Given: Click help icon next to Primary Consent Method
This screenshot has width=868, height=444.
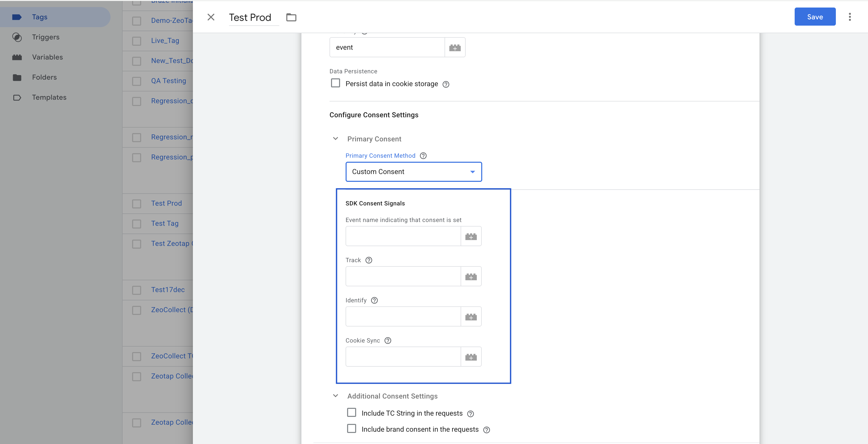Looking at the screenshot, I should [x=423, y=156].
